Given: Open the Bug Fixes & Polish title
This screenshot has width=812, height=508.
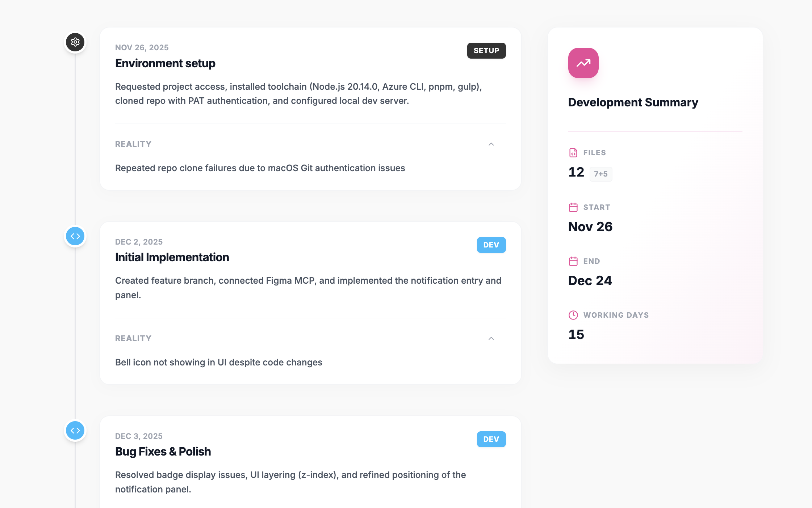Looking at the screenshot, I should (163, 452).
